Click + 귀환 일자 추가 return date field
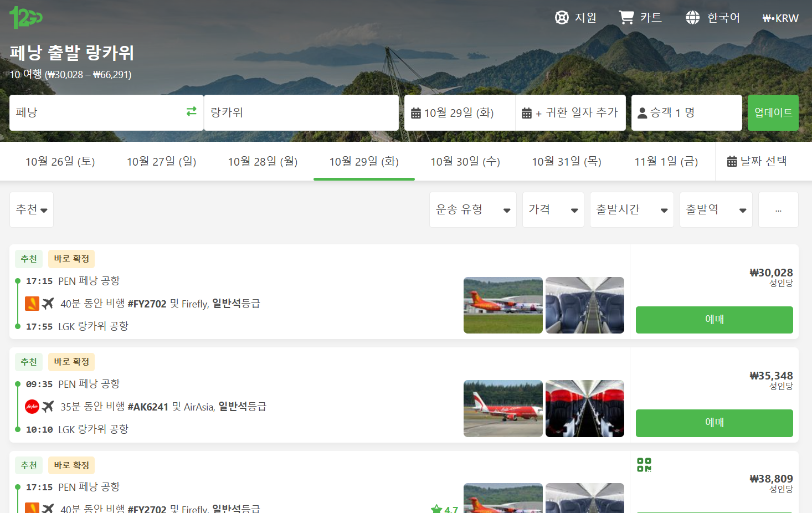 [571, 113]
